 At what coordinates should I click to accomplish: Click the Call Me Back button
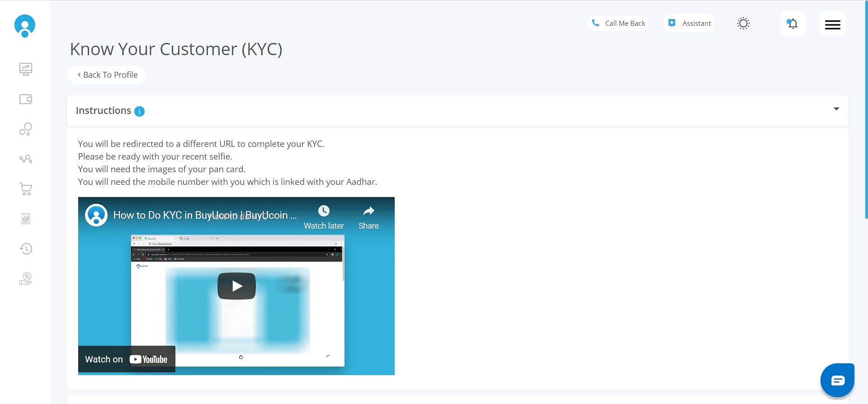(618, 23)
